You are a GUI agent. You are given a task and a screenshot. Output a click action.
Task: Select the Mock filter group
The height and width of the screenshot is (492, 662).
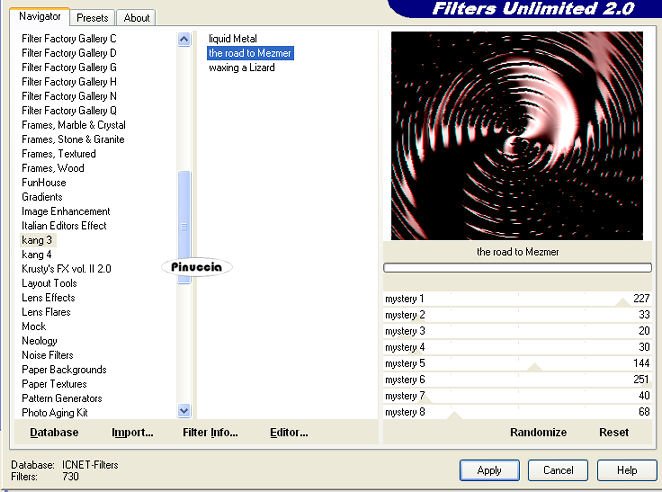(34, 326)
